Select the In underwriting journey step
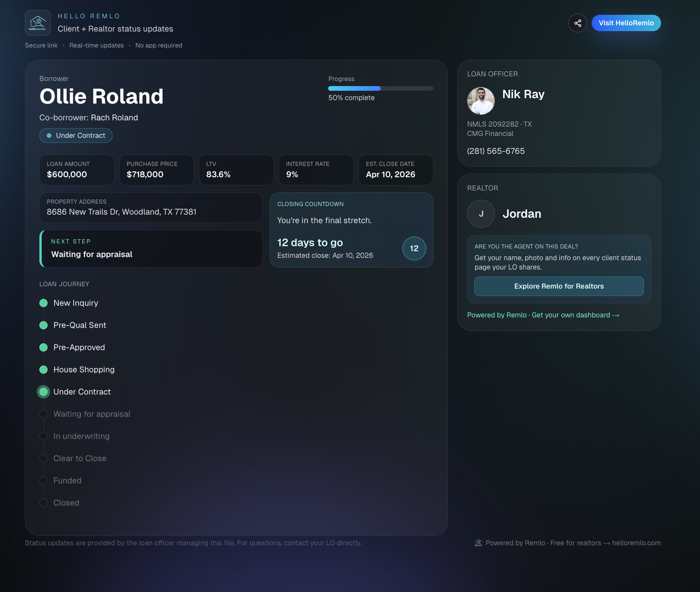Screen dimensions: 700x592 [81, 436]
